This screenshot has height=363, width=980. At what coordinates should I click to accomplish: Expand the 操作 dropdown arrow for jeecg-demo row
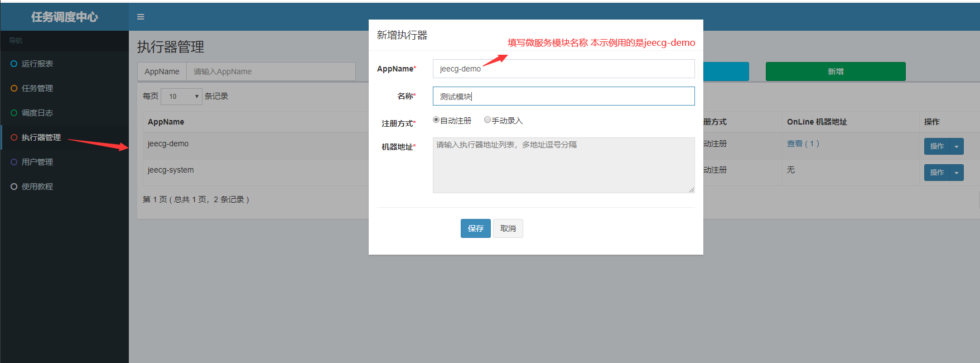[957, 146]
